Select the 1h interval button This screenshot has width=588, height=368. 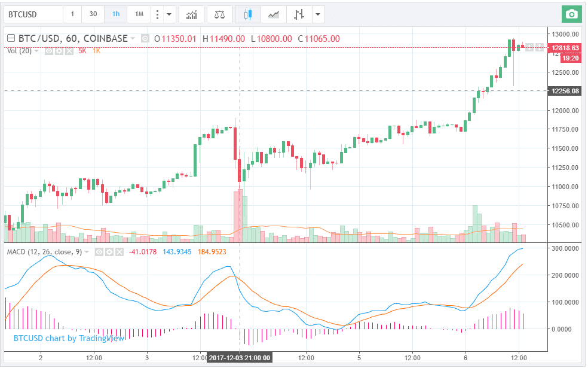116,14
